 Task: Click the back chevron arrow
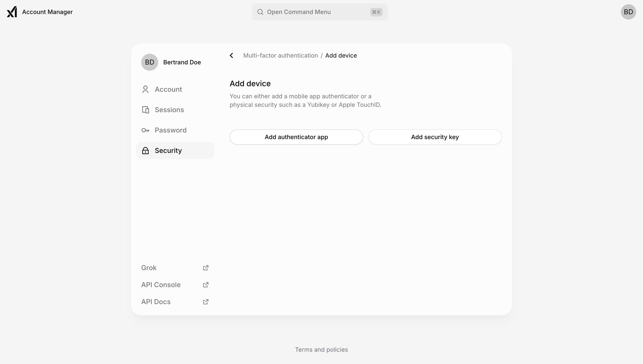(231, 55)
